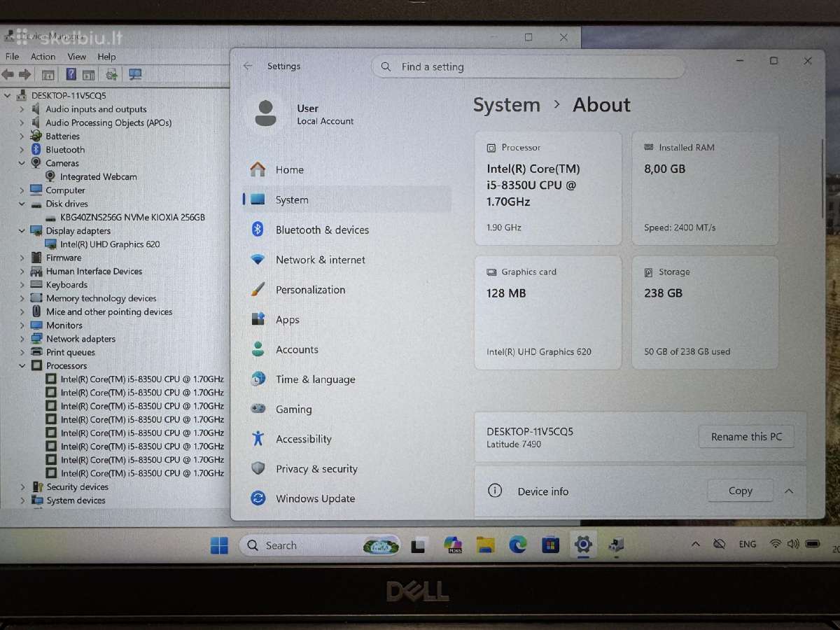Viewport: 840px width, 630px height.
Task: Show hidden system tray icons
Action: click(695, 545)
